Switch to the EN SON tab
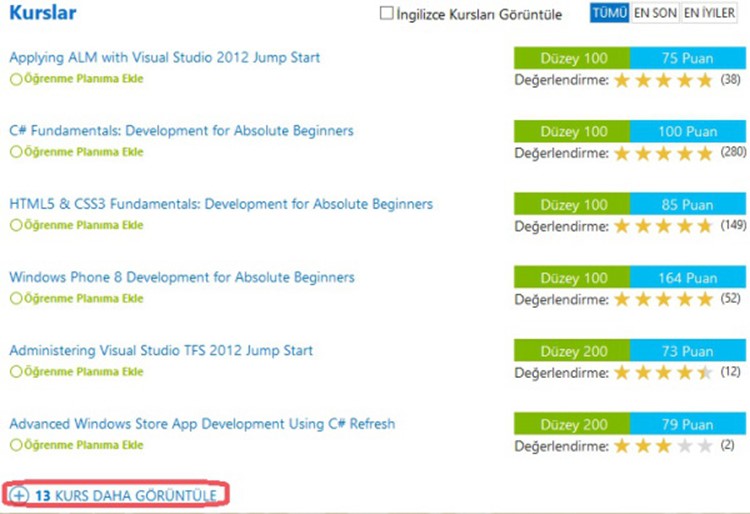750x514 pixels. tap(655, 13)
